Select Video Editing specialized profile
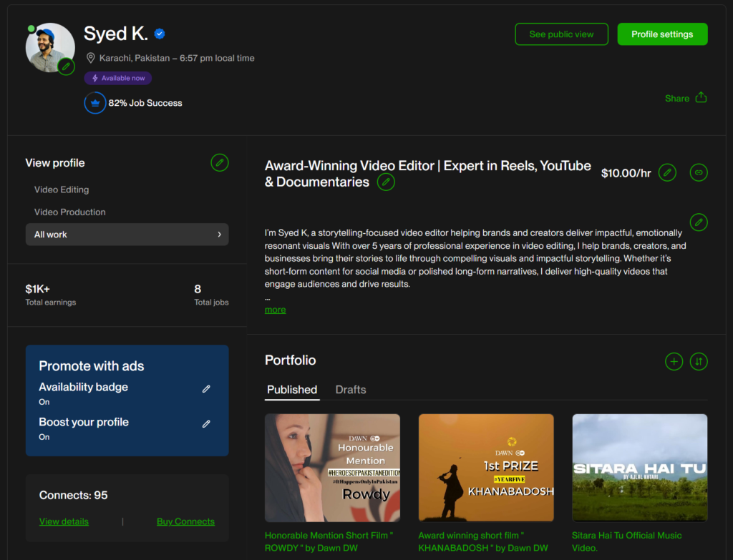The height and width of the screenshot is (560, 733). tap(62, 190)
